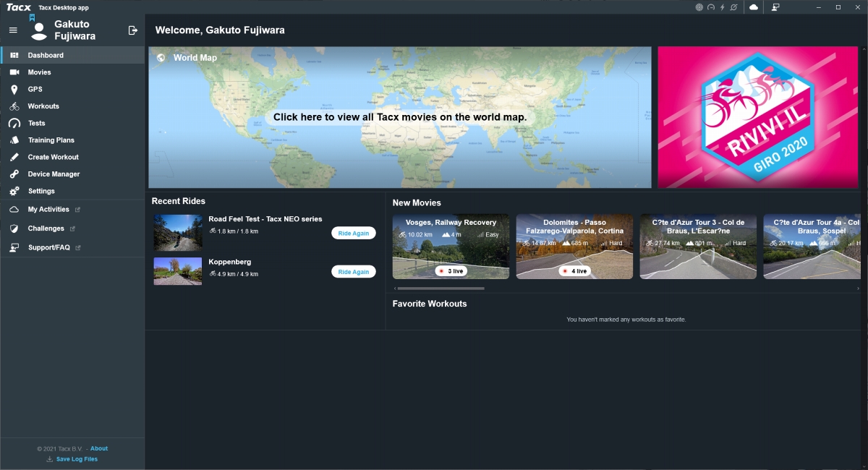This screenshot has width=868, height=470.
Task: Open Support/FAQ in the sidebar
Action: (x=73, y=247)
